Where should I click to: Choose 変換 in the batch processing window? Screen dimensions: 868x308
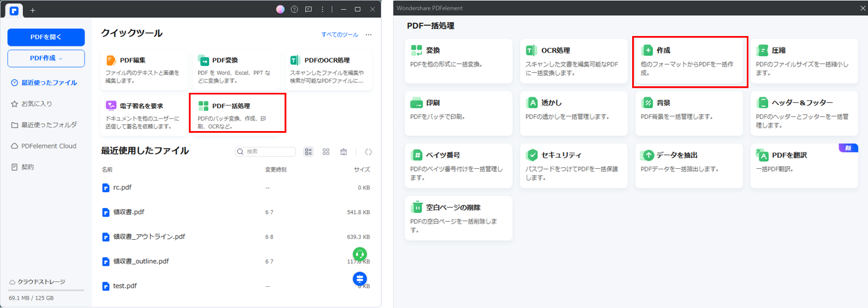coord(459,61)
